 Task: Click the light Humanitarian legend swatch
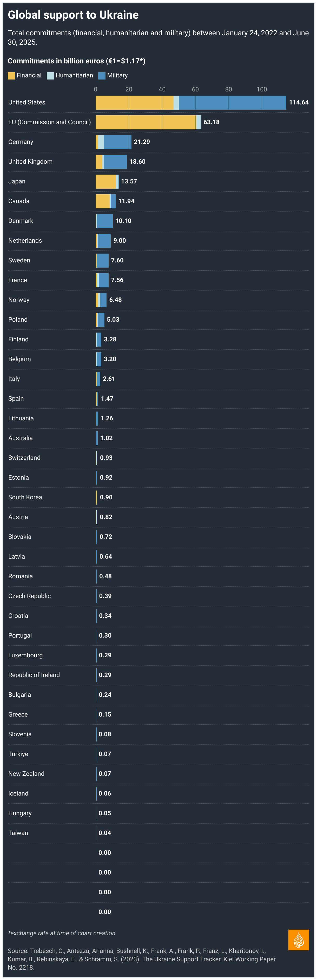pyautogui.click(x=50, y=76)
